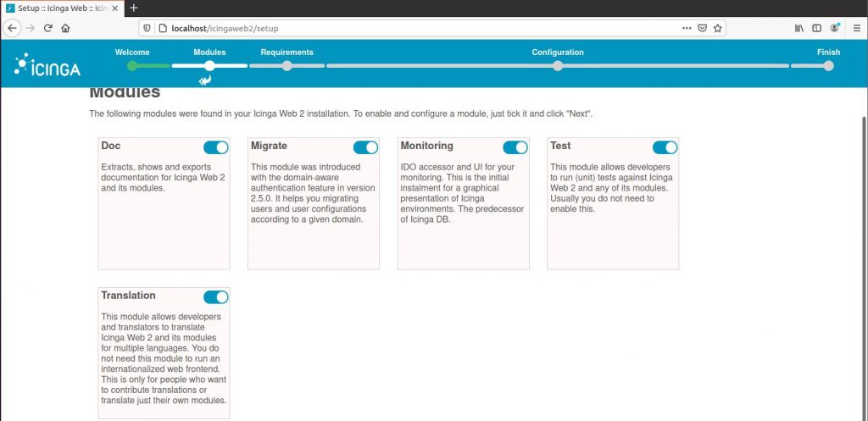Open the Firefox Library icon
868x421 pixels.
click(x=798, y=28)
